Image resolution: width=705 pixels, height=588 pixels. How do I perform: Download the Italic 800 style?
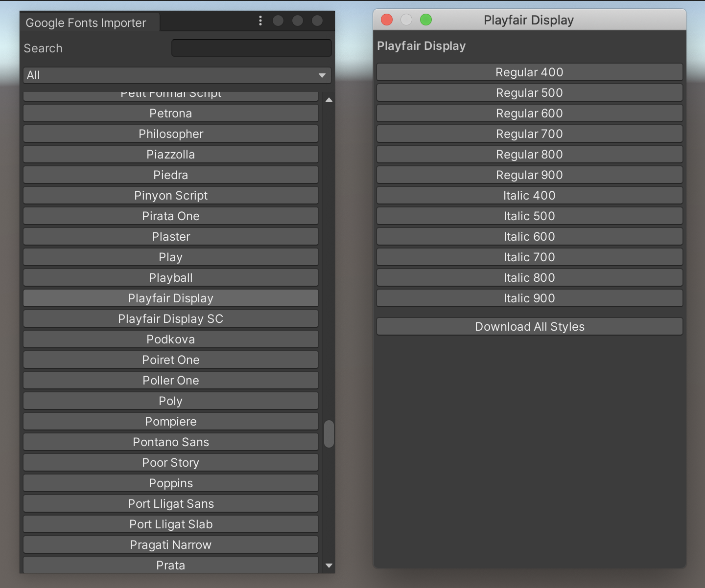pos(530,278)
